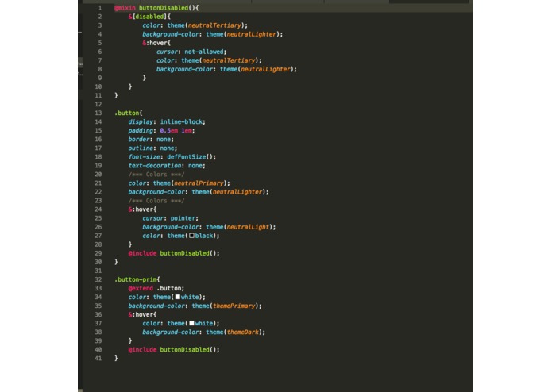This screenshot has width=552, height=392.
Task: Click the defFontSize() function call
Action: pos(190,157)
